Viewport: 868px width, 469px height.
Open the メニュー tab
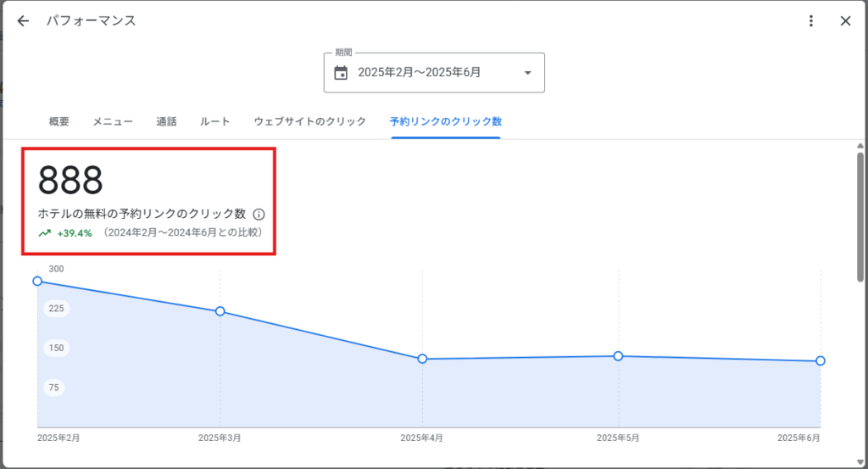[x=113, y=121]
